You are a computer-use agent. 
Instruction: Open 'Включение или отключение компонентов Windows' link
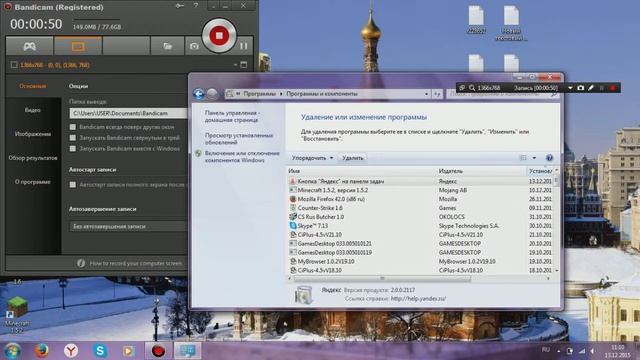coord(242,157)
